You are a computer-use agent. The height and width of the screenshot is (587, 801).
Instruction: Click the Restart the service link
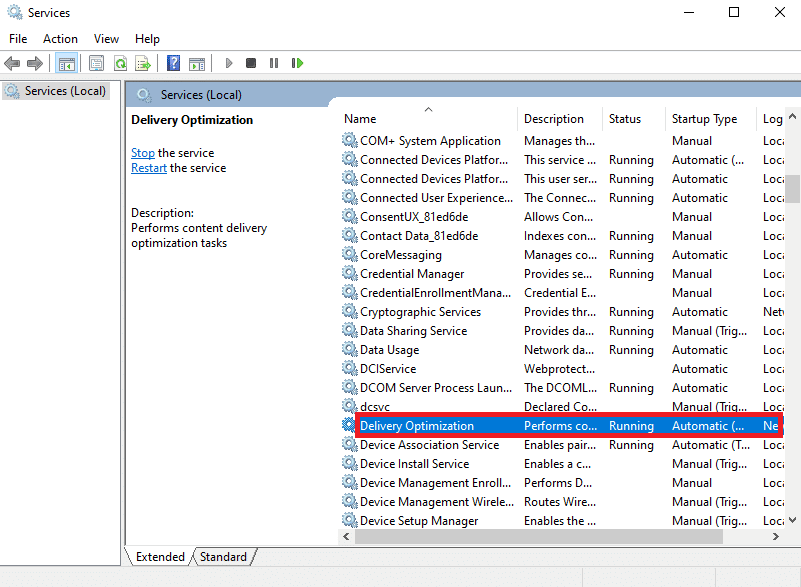coord(149,168)
